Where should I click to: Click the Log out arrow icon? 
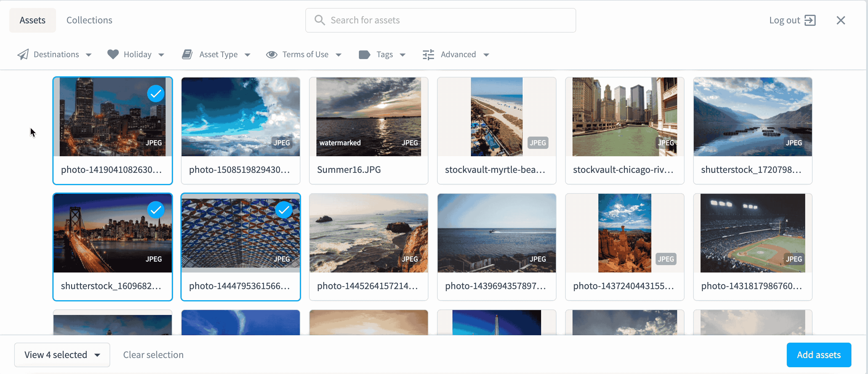810,20
